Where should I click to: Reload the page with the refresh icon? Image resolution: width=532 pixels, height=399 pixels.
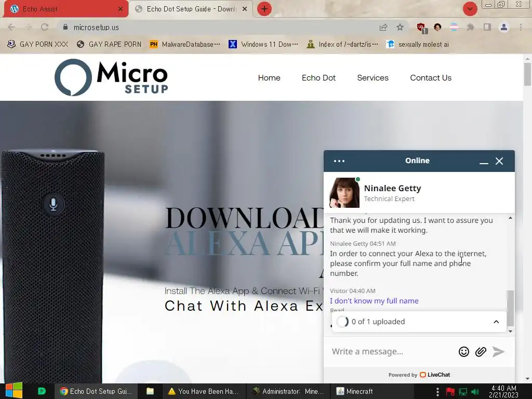[45, 27]
